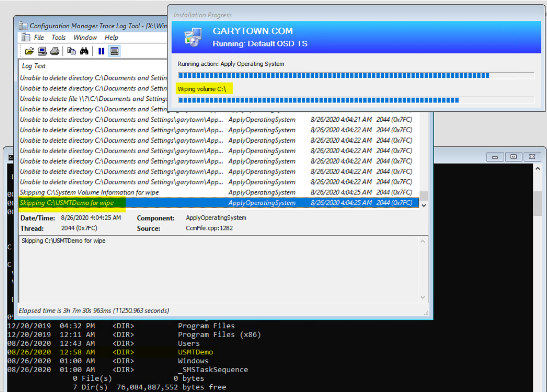Image resolution: width=547 pixels, height=392 pixels.
Task: Open the File menu
Action: point(39,37)
